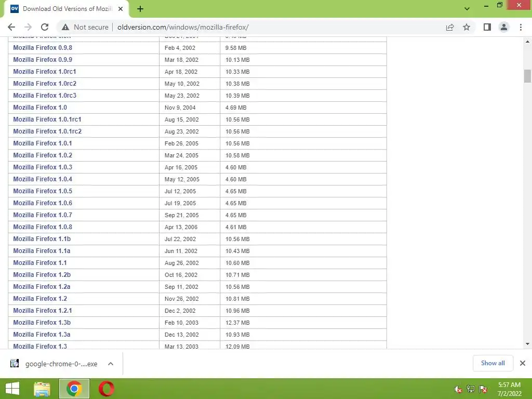Select the date Feb 26, 2005

coord(181,143)
